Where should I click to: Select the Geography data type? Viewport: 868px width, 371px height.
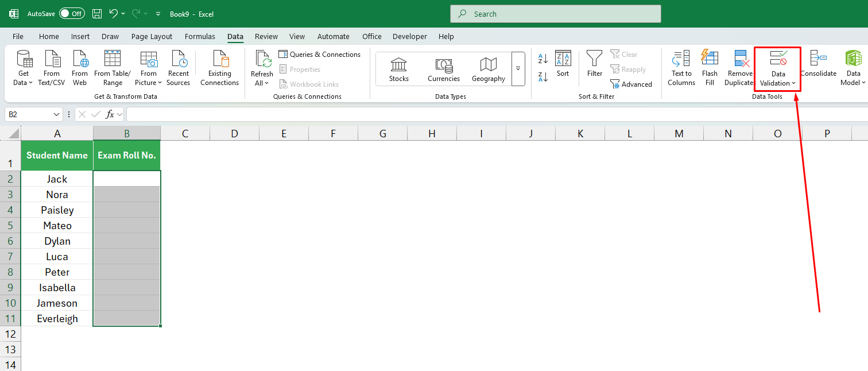(x=489, y=69)
